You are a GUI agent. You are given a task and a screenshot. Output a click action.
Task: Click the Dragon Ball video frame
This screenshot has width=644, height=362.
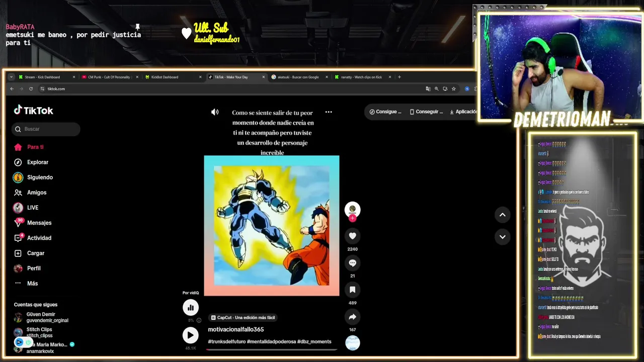click(x=272, y=226)
